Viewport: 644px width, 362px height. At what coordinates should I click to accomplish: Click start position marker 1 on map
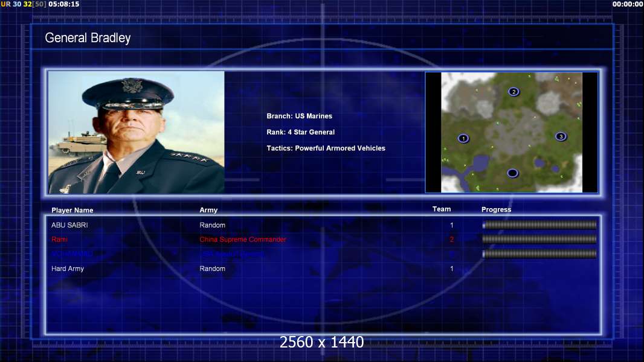[463, 139]
